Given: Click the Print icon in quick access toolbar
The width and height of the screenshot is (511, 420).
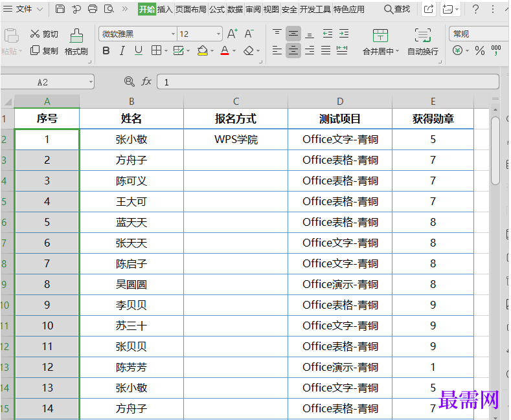Looking at the screenshot, I should (93, 9).
